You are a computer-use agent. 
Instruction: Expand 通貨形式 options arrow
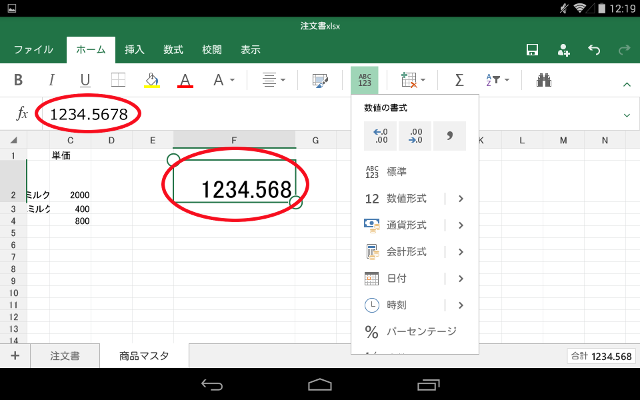[461, 225]
